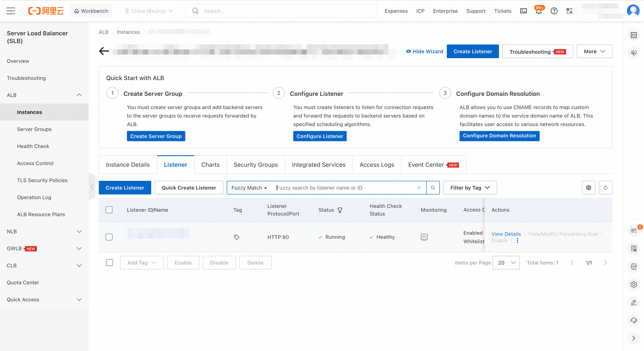Open the document icon in right sidebar

(x=634, y=249)
